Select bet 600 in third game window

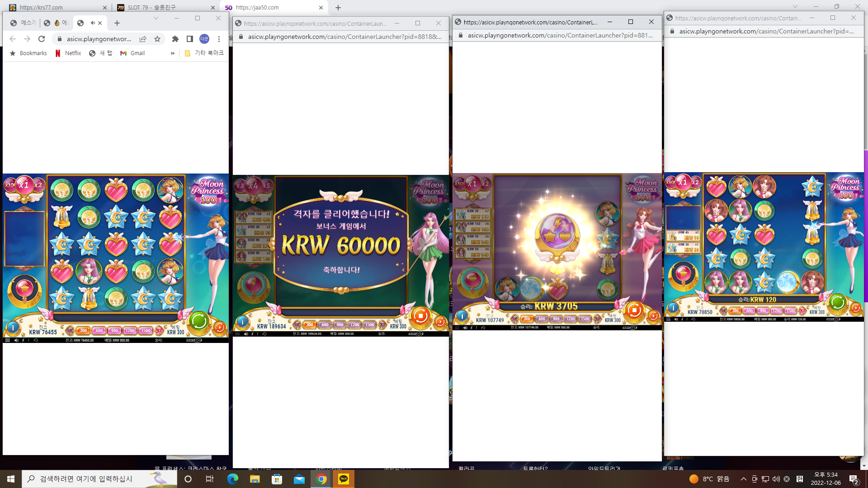coord(542,319)
